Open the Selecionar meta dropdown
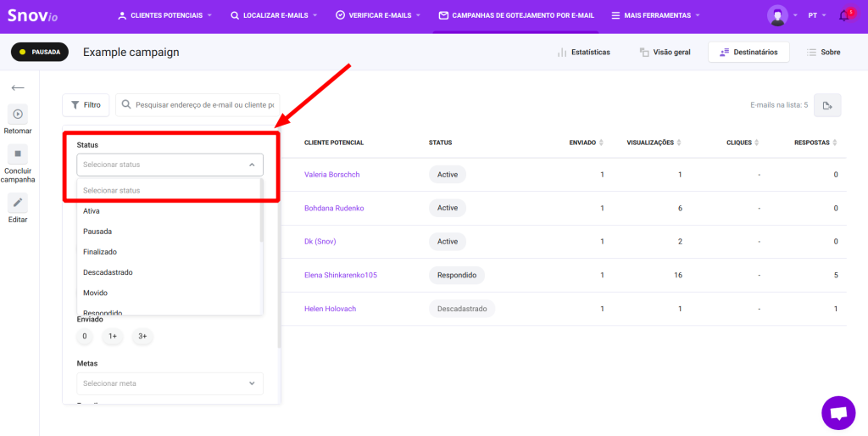The width and height of the screenshot is (868, 436). click(x=170, y=383)
